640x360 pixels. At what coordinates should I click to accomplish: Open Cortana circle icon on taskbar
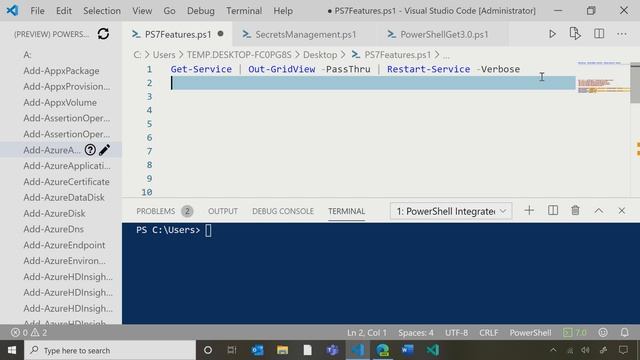coord(208,350)
